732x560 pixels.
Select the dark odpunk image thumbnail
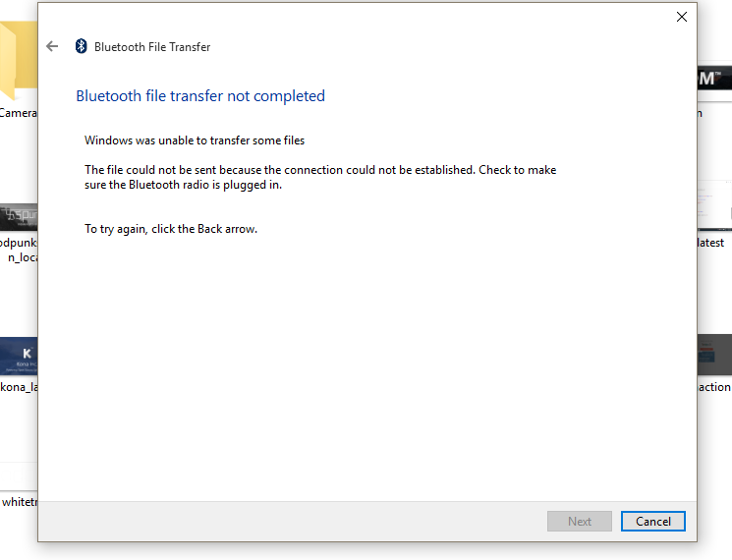click(x=19, y=217)
